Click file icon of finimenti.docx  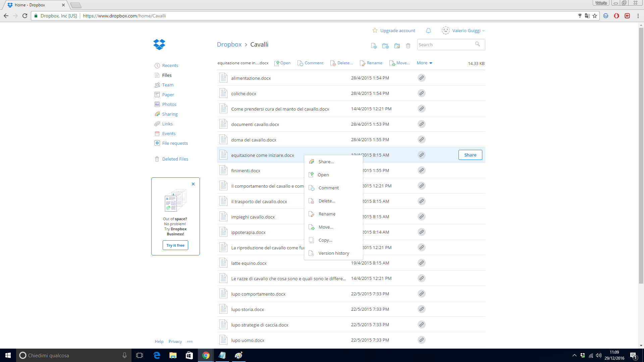[223, 170]
